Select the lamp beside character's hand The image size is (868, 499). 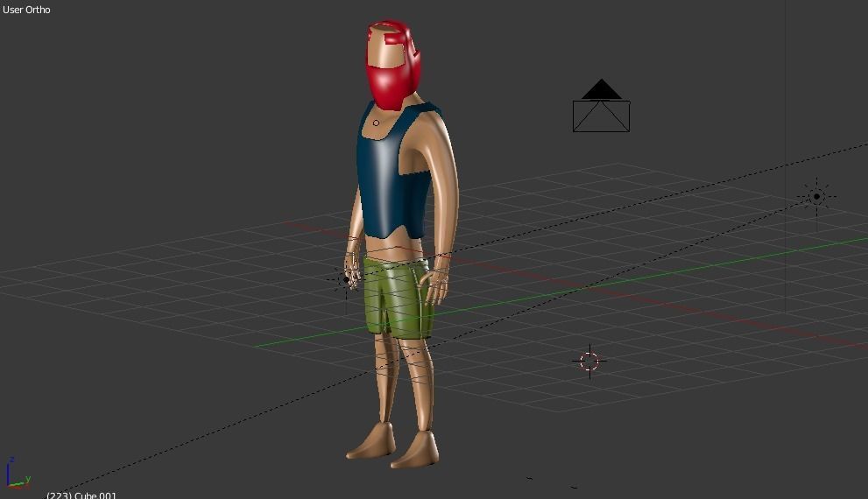click(347, 280)
